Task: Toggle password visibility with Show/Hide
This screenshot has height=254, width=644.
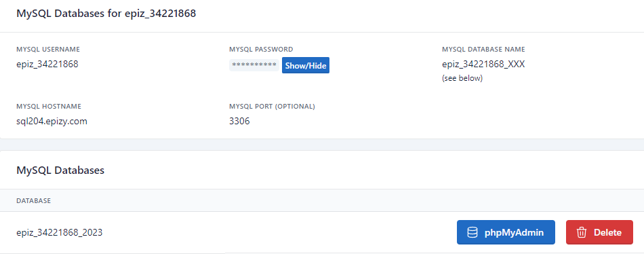Action: click(306, 65)
